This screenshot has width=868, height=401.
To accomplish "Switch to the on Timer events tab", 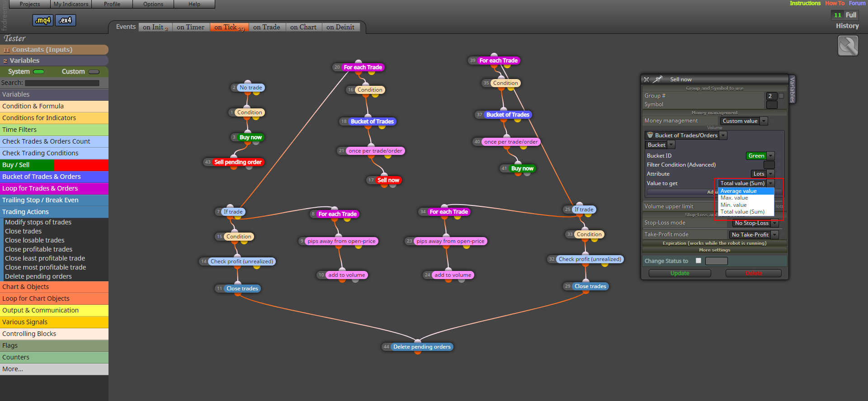I will click(x=190, y=27).
